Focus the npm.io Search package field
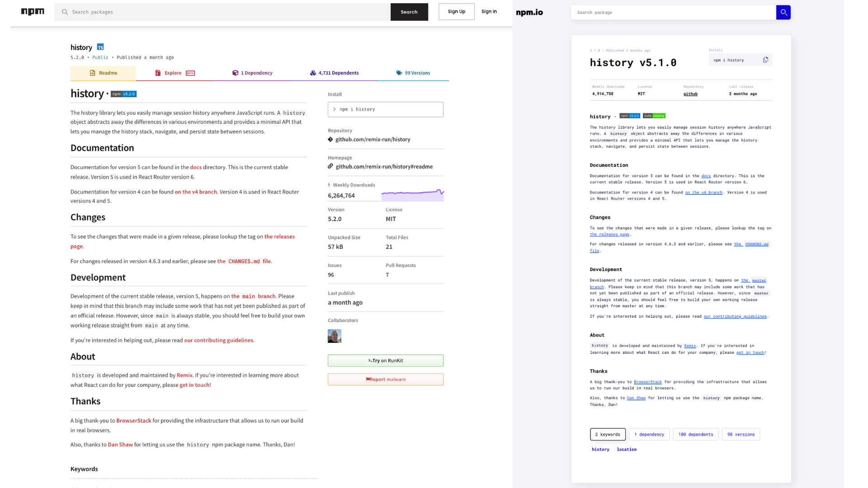 [x=674, y=12]
